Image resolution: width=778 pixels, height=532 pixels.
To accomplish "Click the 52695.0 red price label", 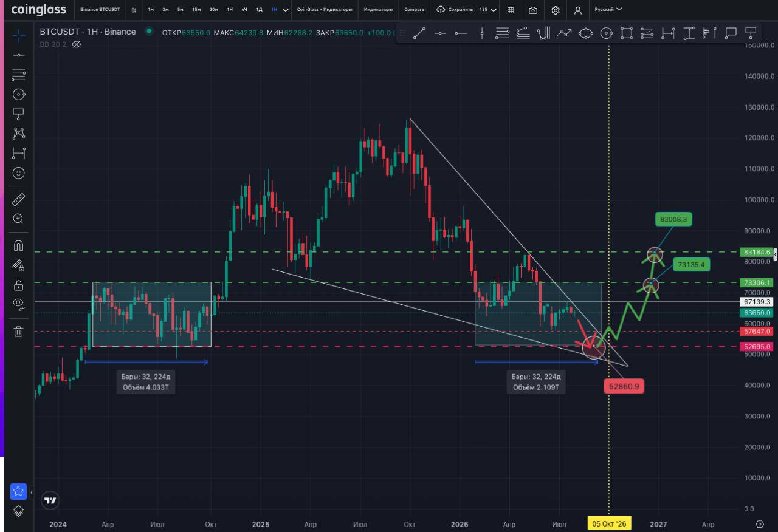I will 757,347.
